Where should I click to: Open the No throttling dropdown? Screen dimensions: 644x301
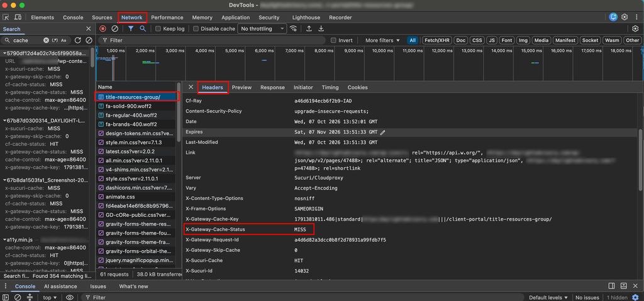click(262, 29)
